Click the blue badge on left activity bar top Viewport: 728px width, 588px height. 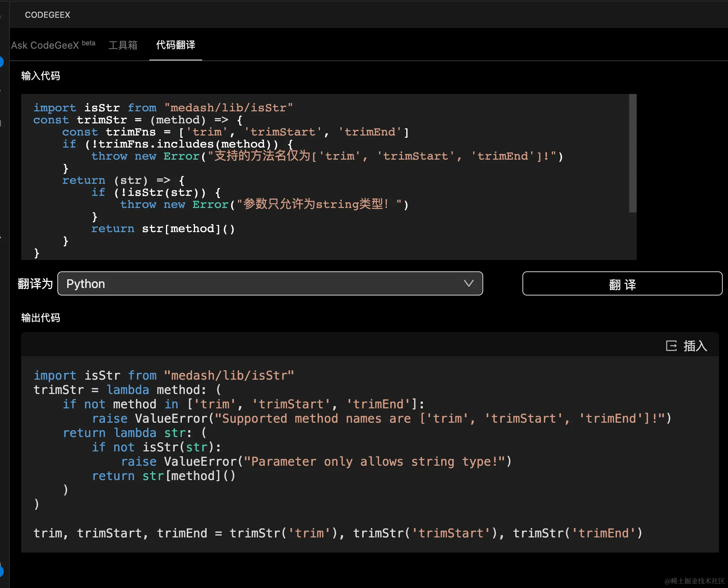click(x=1, y=62)
